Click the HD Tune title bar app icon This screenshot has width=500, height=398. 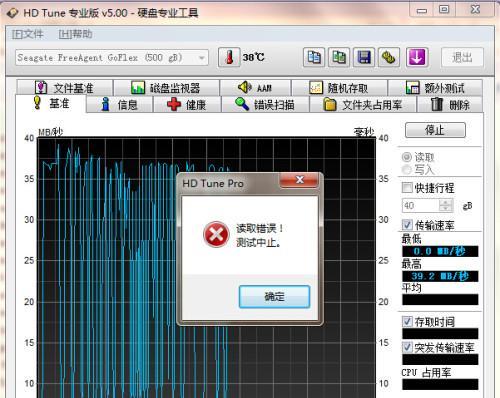(x=12, y=13)
